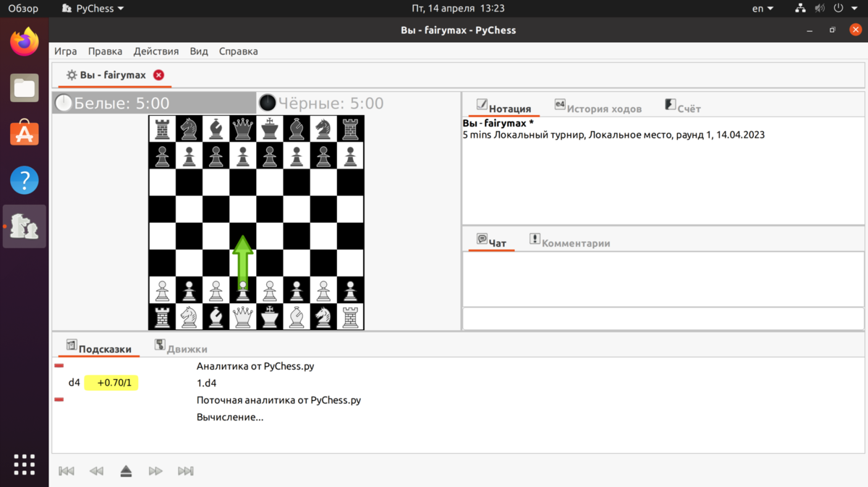The height and width of the screenshot is (487, 868).
Task: Open the Действия menu
Action: pos(156,51)
